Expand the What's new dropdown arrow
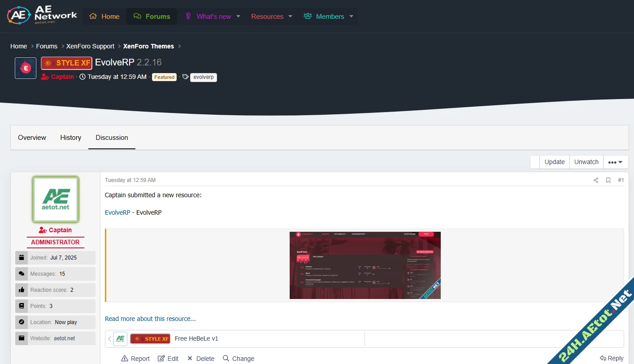The width and height of the screenshot is (634, 364). tap(239, 17)
